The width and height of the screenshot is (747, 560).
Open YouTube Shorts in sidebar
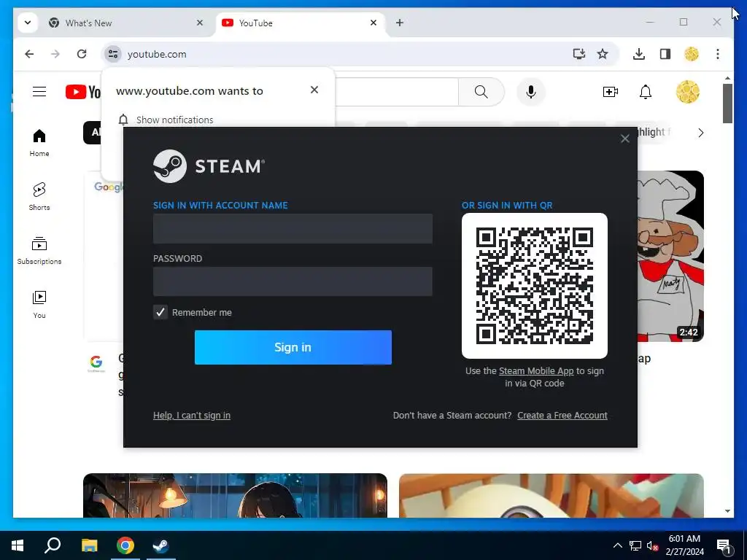coord(39,196)
